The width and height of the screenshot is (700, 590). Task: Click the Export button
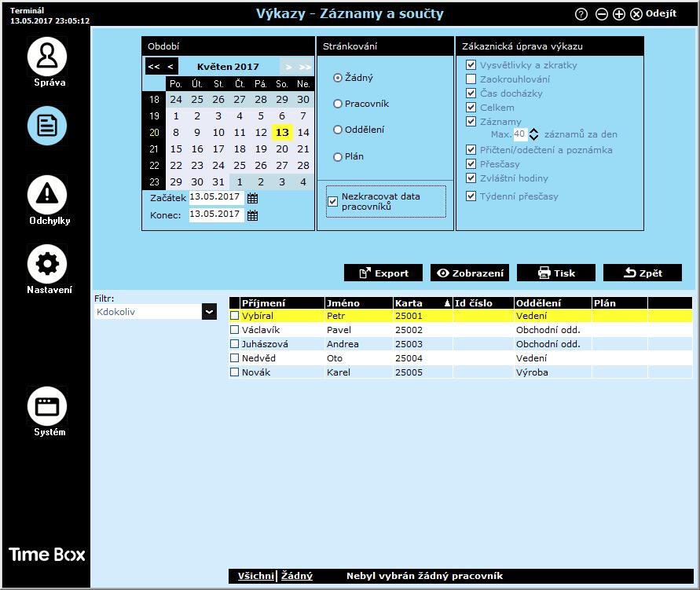(x=383, y=273)
